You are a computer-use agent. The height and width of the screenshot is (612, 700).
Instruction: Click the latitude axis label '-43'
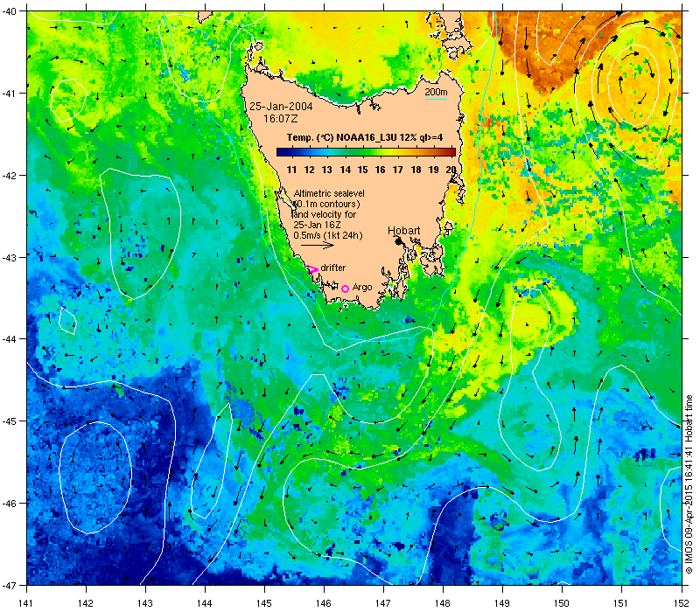pyautogui.click(x=10, y=257)
